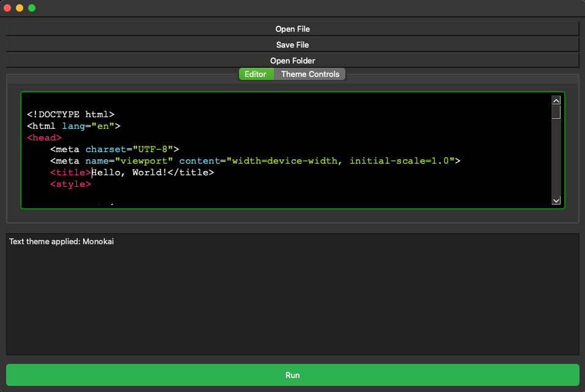Click the meta charset UTF-8 line
585x392 pixels.
click(114, 149)
